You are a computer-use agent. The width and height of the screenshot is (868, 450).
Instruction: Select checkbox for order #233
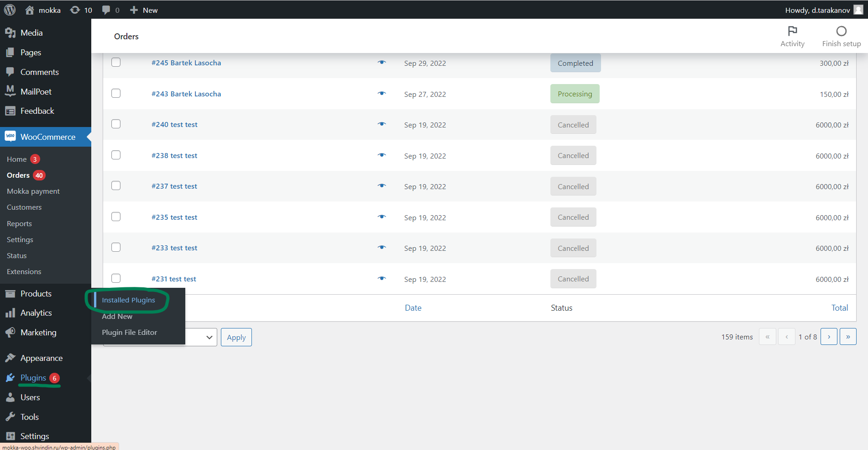pyautogui.click(x=116, y=247)
